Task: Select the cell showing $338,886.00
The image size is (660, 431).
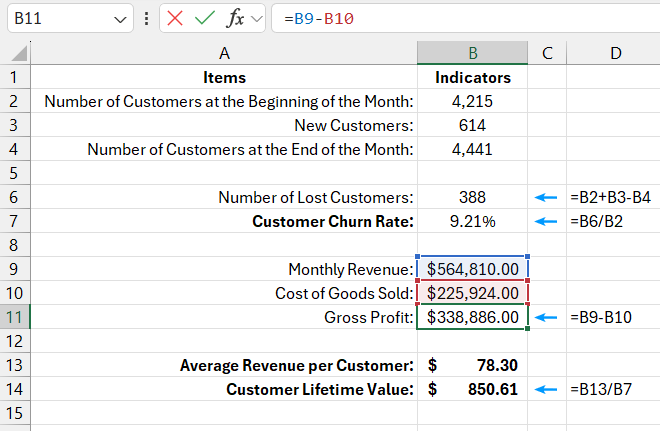Action: pos(472,317)
